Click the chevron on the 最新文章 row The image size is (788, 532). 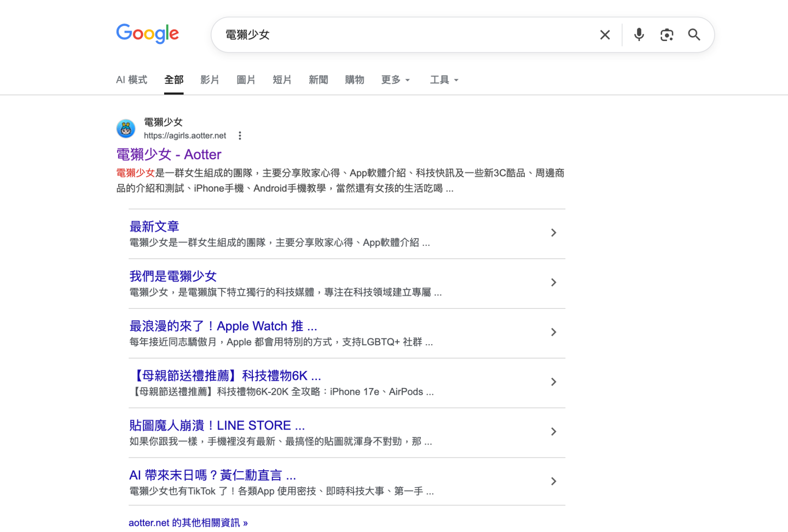(x=553, y=233)
